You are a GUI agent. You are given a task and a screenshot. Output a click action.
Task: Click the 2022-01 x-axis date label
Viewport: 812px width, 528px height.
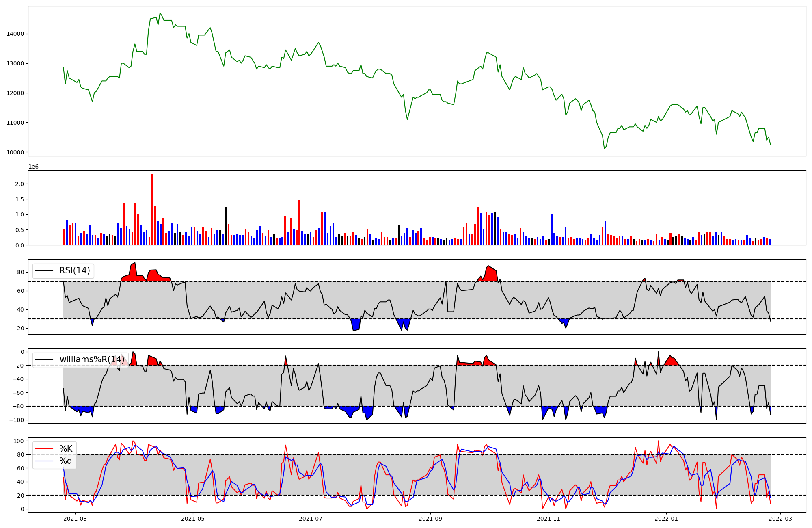[666, 518]
